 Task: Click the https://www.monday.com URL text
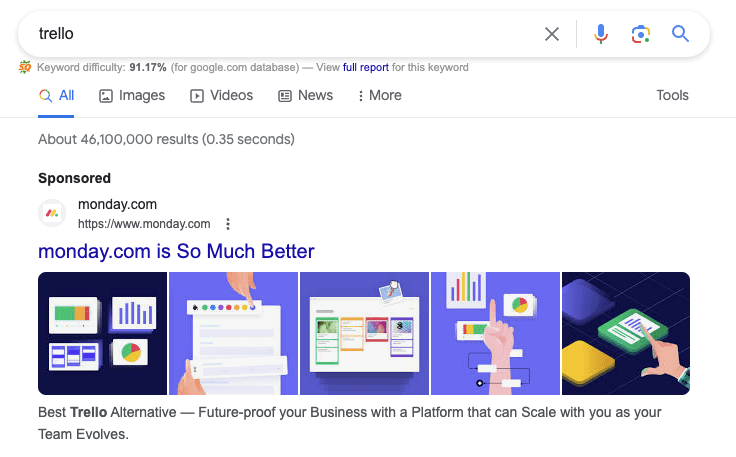click(144, 224)
